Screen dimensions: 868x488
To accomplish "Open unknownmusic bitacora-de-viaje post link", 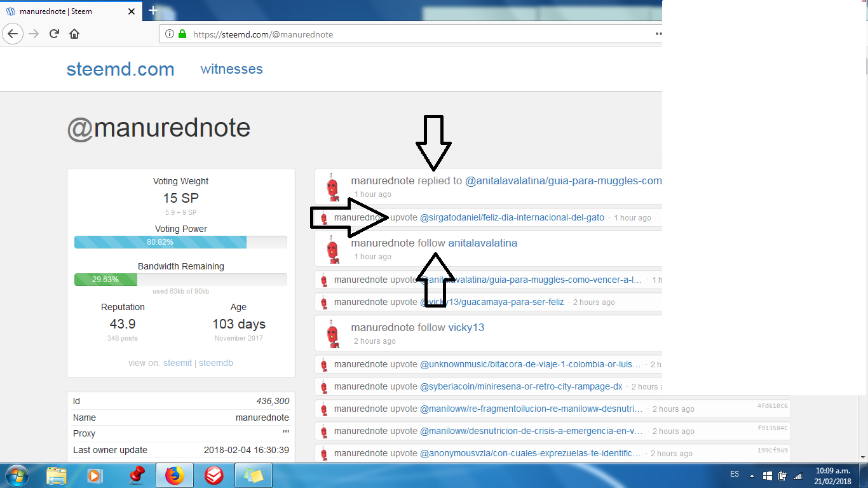I will point(531,365).
